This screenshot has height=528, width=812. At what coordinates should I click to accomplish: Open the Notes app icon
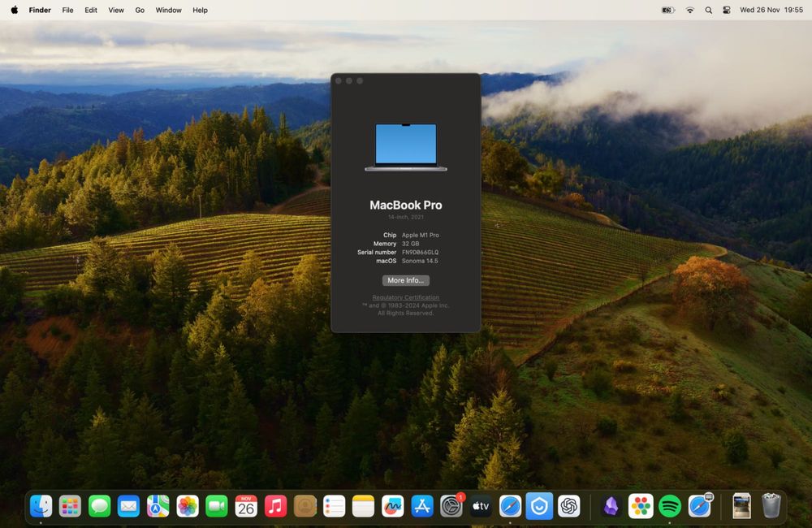363,506
